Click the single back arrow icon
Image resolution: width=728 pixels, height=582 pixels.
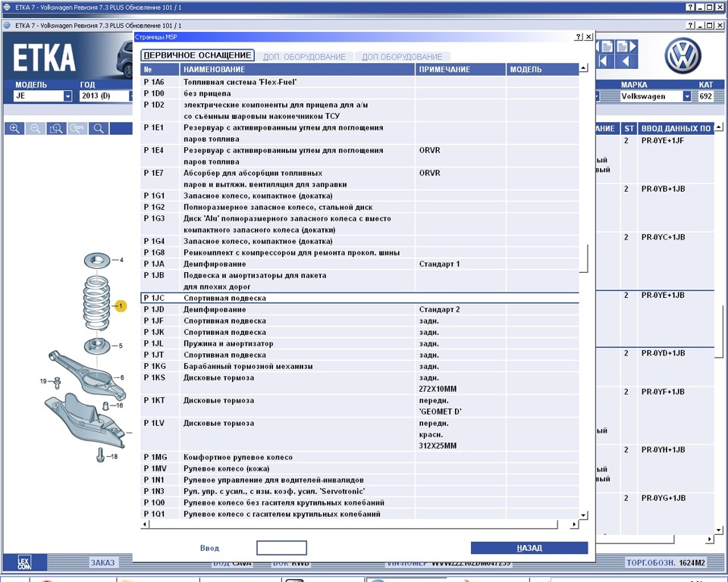(x=626, y=61)
